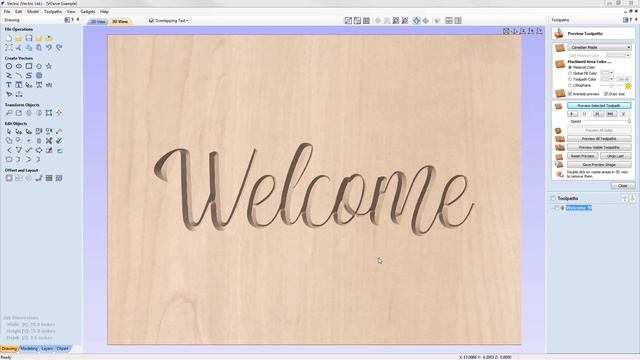640x360 pixels.
Task: Open the Solid Material Color dropdown
Action: point(618,55)
